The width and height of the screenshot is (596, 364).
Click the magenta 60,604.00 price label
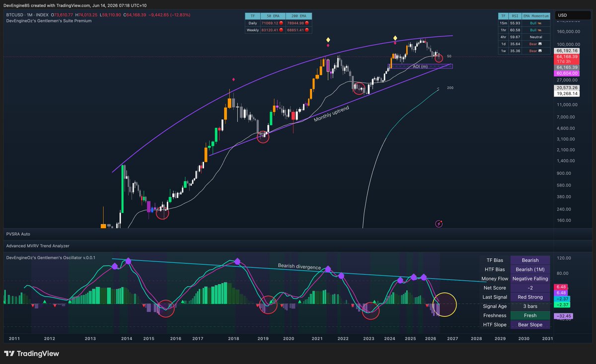coord(567,73)
